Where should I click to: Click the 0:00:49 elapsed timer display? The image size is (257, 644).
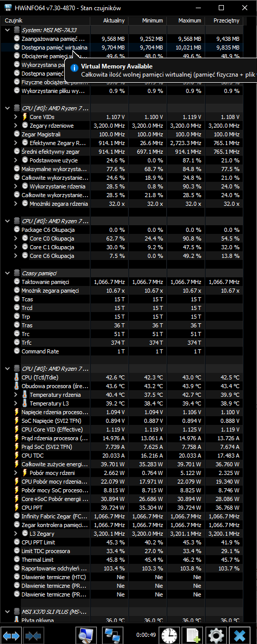pos(145,635)
